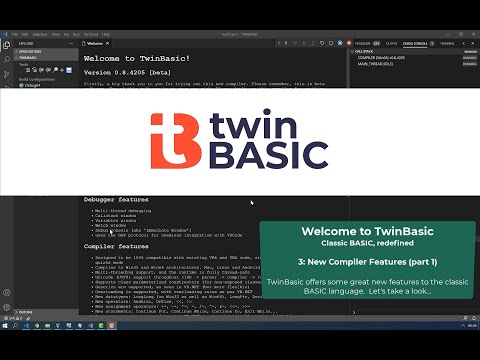The image size is (480, 360).
Task: Select the Welcome editor tab
Action: (95, 43)
